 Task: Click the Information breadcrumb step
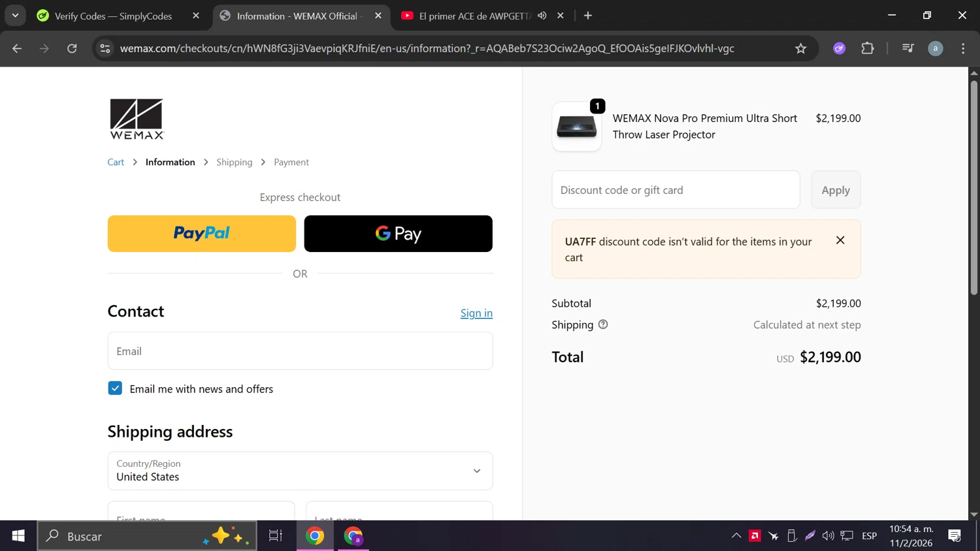(x=170, y=162)
